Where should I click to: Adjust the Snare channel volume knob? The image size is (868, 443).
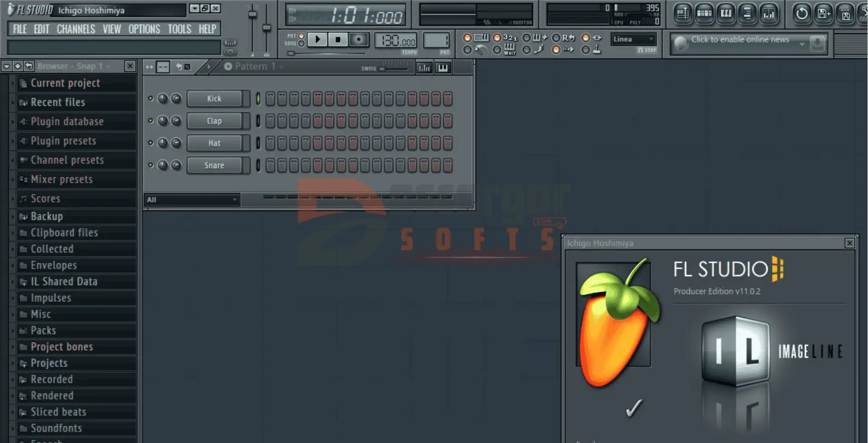point(176,165)
